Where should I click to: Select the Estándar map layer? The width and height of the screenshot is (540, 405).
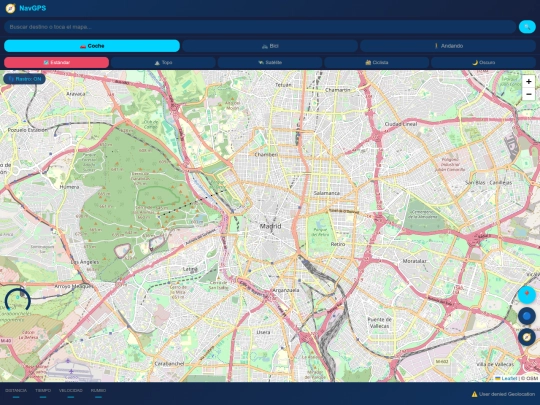click(x=56, y=62)
